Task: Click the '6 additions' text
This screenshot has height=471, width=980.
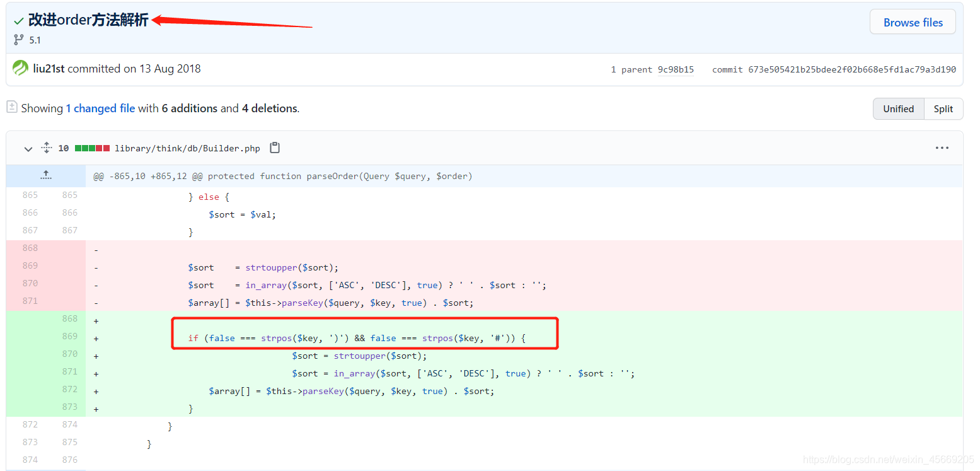Action: (x=189, y=108)
